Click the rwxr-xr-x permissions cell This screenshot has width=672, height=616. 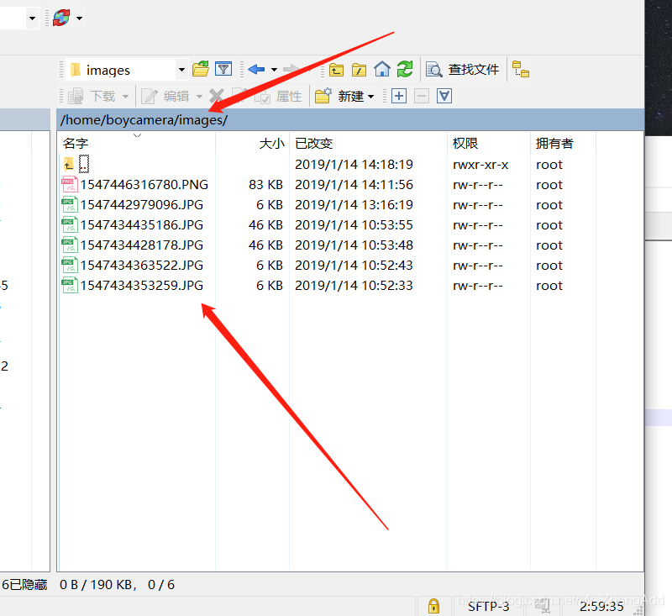click(480, 164)
